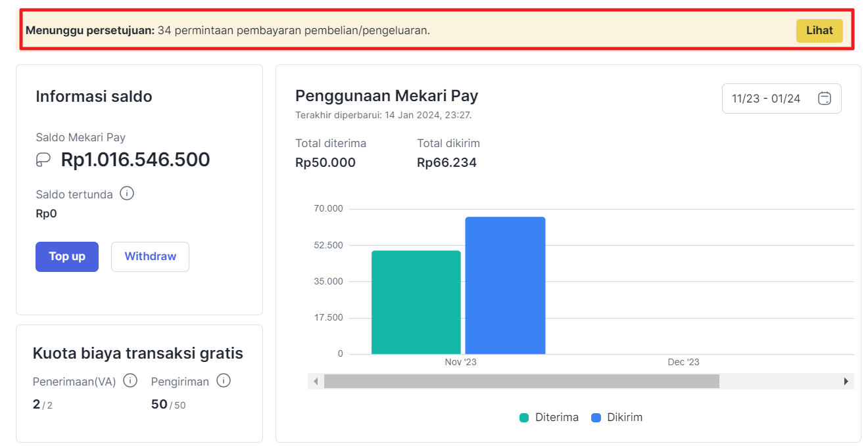Toggle the Dikirim legend item
Viewport: 868px width, 446px height.
(617, 418)
